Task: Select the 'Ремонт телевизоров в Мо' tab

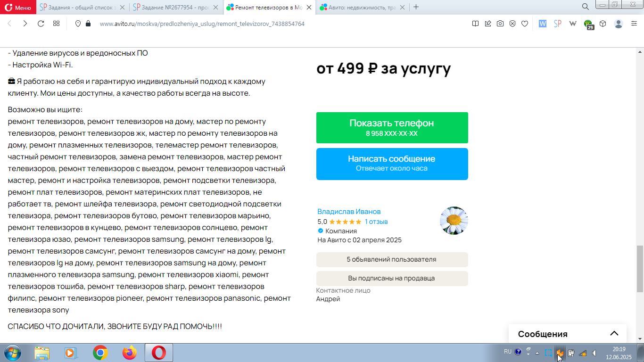Action: click(x=270, y=7)
